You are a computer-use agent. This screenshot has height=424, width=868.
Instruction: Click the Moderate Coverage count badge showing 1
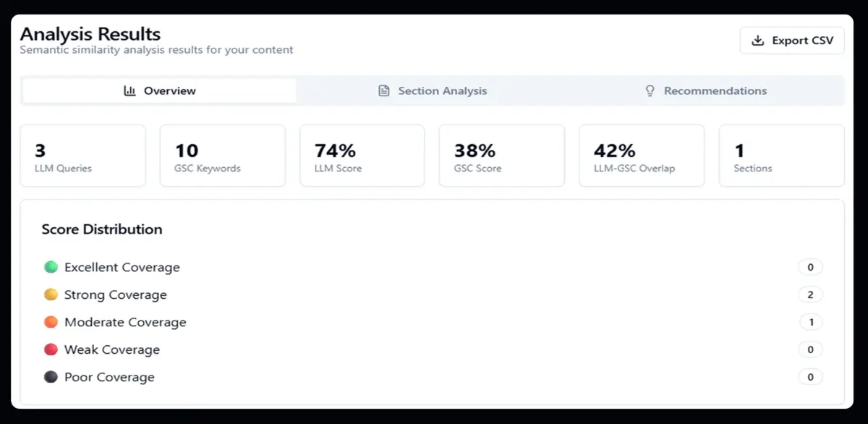coord(811,322)
